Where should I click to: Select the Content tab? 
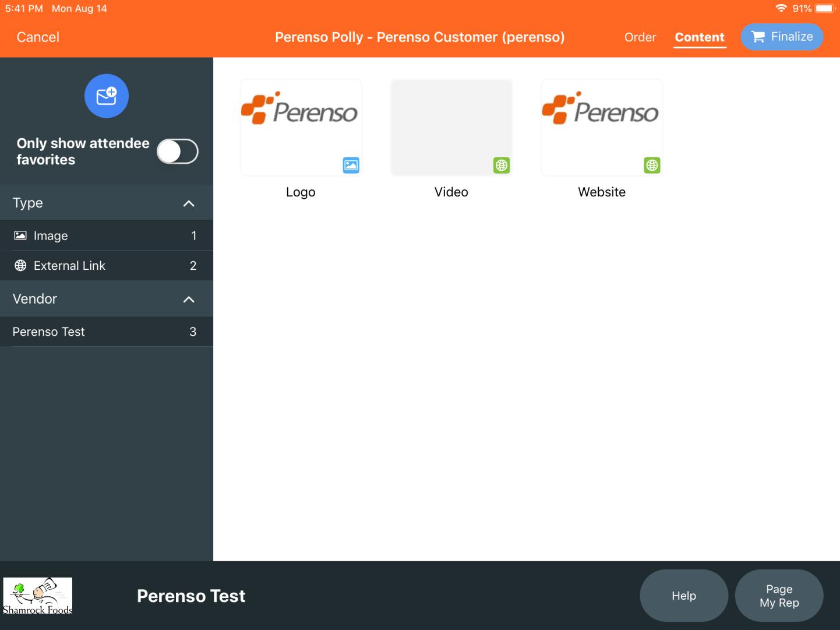[700, 37]
